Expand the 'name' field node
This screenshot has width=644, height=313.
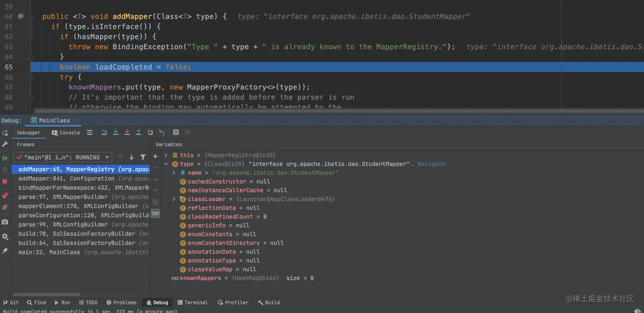click(174, 173)
